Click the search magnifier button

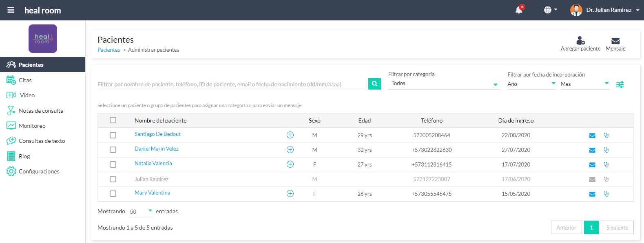pyautogui.click(x=374, y=84)
